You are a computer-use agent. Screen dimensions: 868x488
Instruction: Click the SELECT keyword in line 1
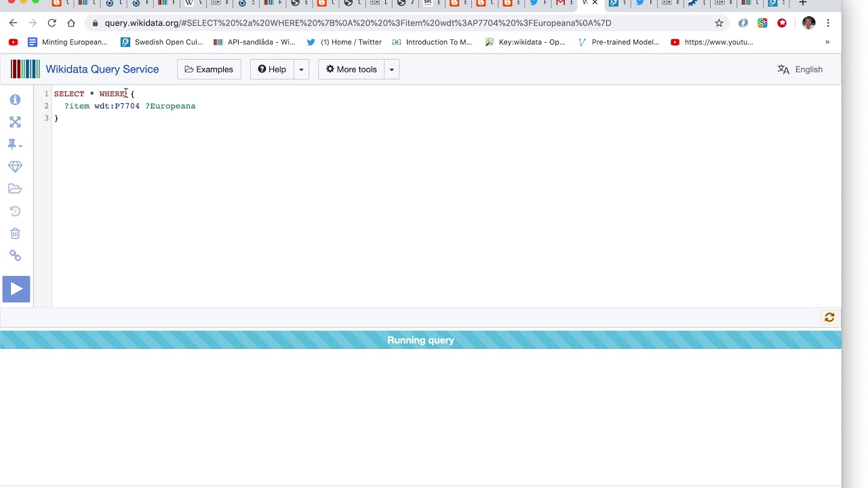coord(69,94)
